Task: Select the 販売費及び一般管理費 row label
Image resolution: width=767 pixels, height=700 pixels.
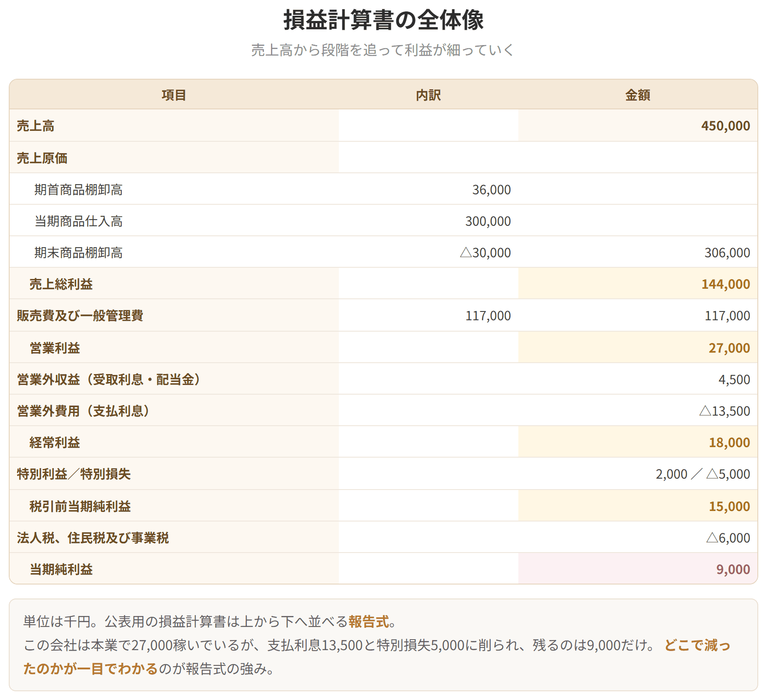Action: (80, 315)
